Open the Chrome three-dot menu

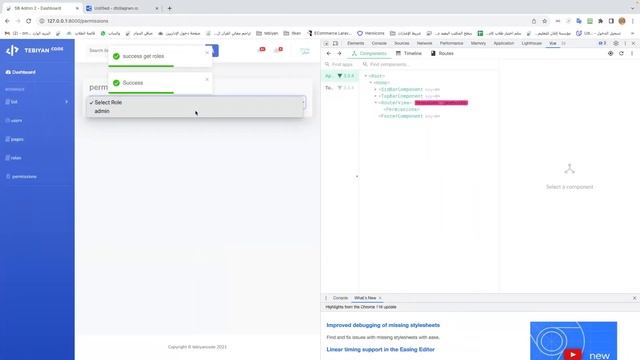[633, 21]
